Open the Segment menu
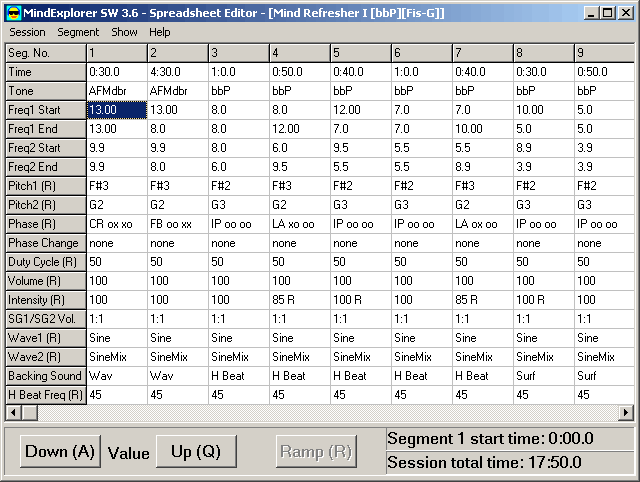 tap(78, 32)
